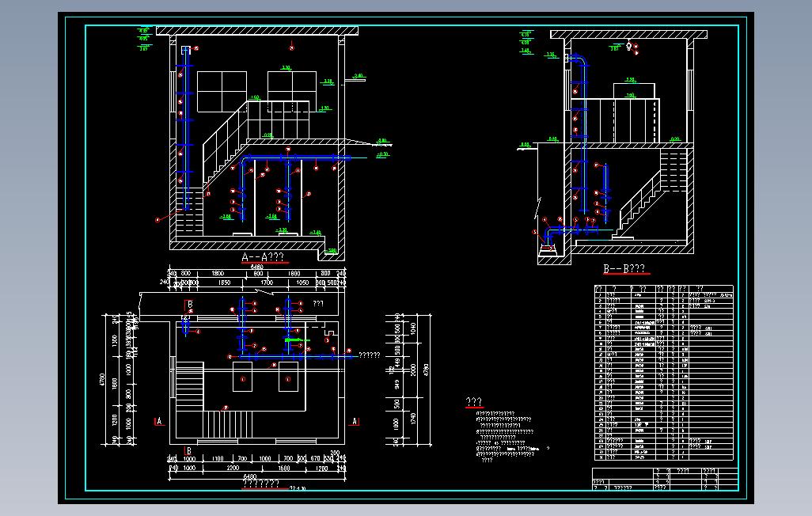The image size is (812, 516).
Task: Select the 670 dimension below the plan
Action: pos(315,458)
